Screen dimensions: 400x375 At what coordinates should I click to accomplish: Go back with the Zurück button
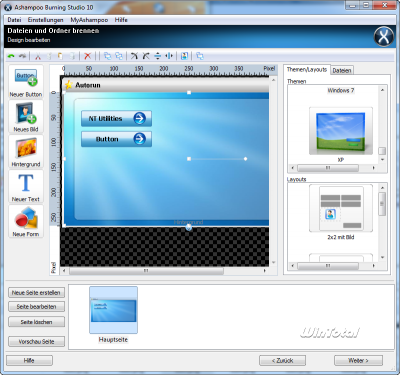point(282,360)
